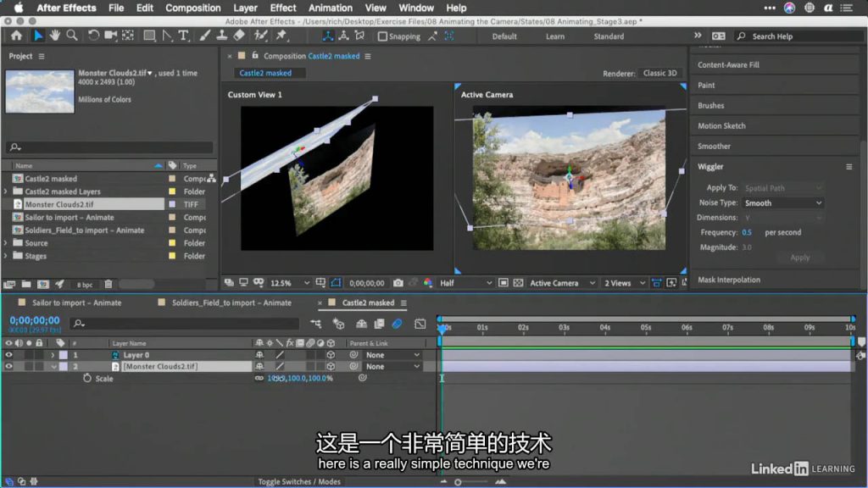This screenshot has width=868, height=488.
Task: Toggle the transparency grid button
Action: click(x=518, y=283)
